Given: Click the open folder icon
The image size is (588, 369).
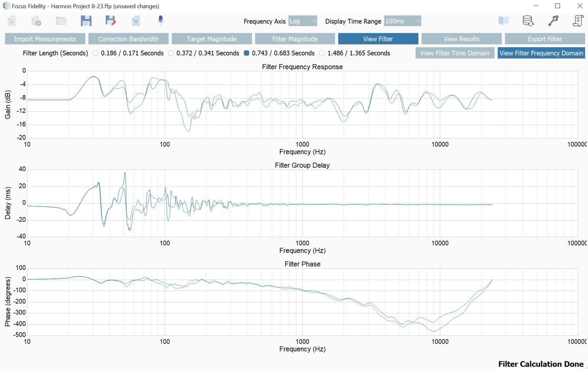Looking at the screenshot, I should [x=61, y=21].
